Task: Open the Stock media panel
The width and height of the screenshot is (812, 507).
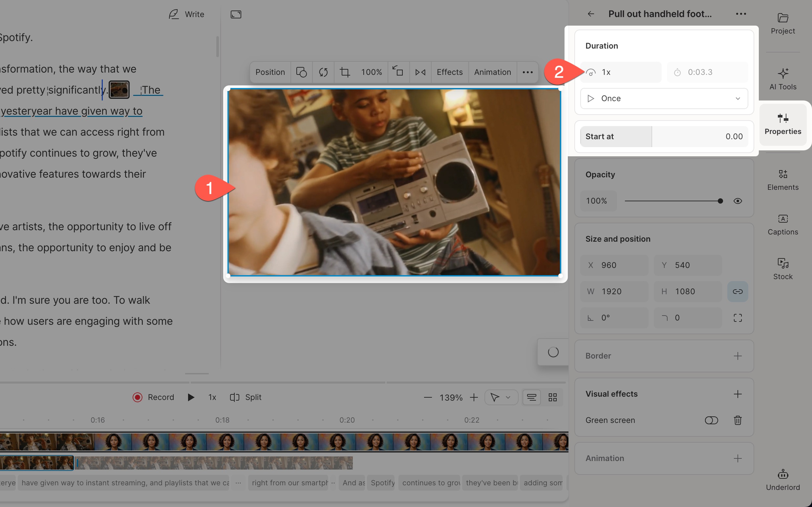Action: click(x=782, y=268)
